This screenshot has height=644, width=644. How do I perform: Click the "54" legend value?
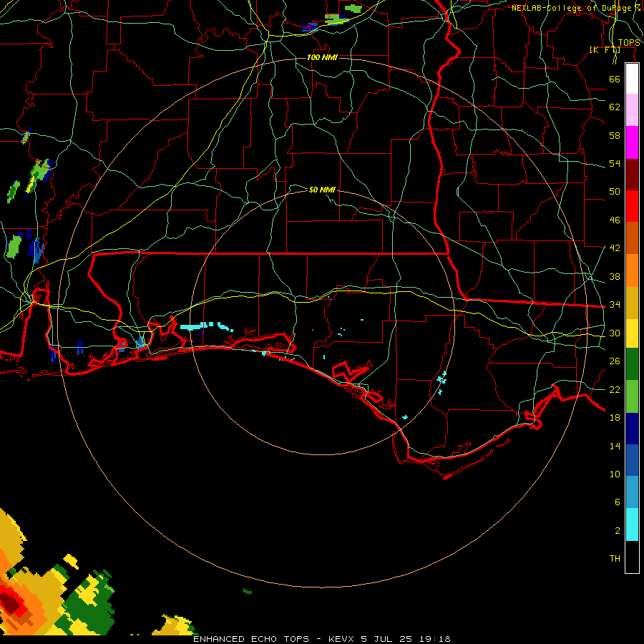click(x=615, y=163)
